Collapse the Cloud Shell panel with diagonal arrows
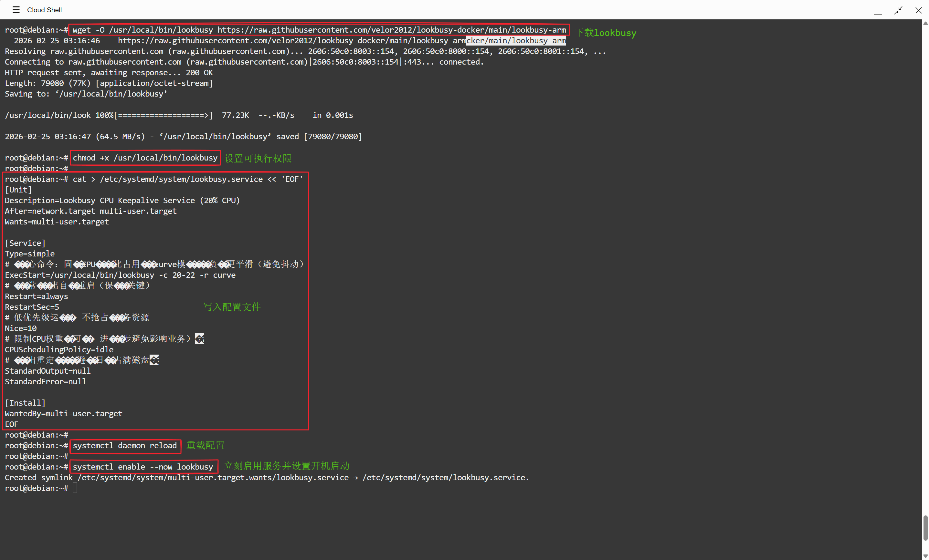The height and width of the screenshot is (560, 929). [x=898, y=10]
